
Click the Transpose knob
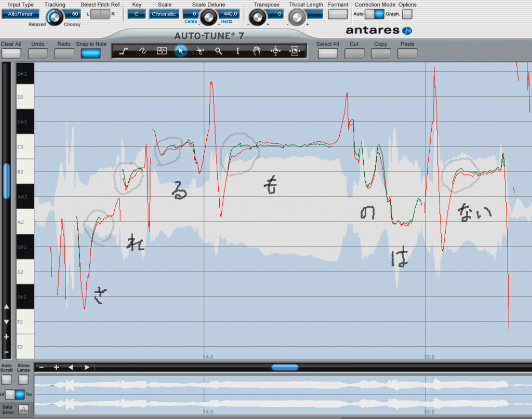coord(258,17)
